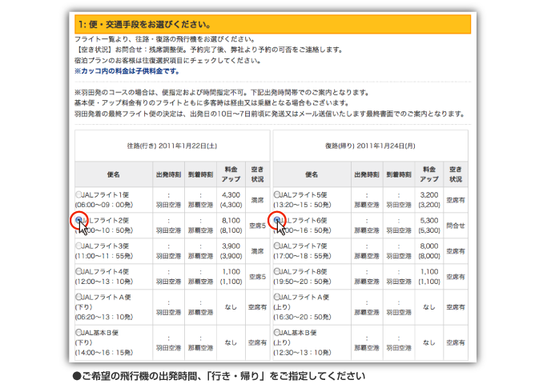Select outbound JALフライトA便 (下り) radio

78,297
